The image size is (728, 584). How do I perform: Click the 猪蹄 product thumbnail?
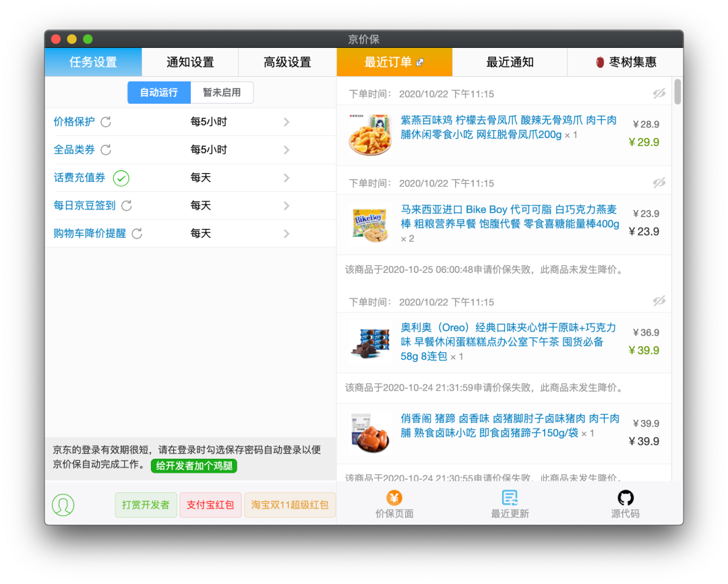click(x=370, y=433)
